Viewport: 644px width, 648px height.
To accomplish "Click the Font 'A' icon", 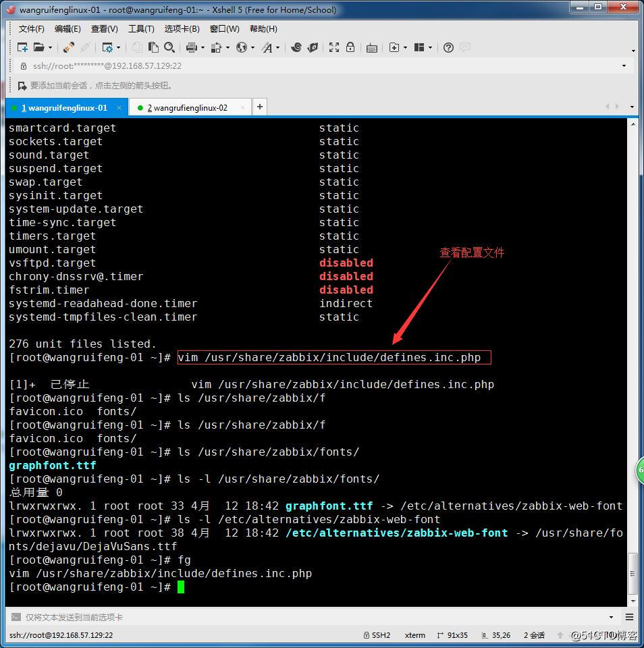I will [x=267, y=47].
